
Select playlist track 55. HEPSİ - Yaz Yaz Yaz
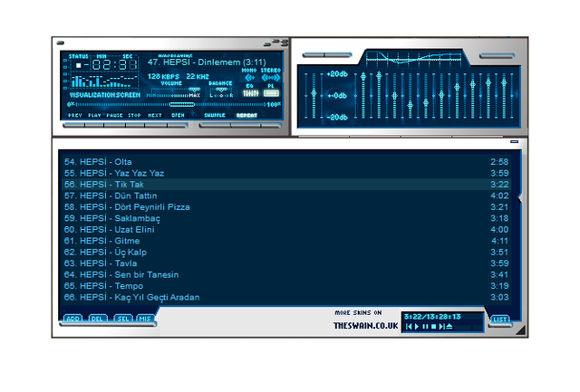point(287,173)
